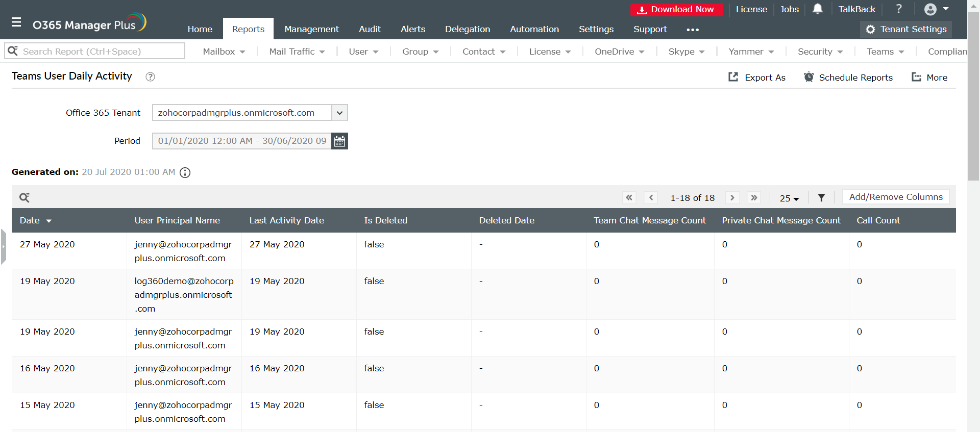This screenshot has height=432, width=980.
Task: Expand the Group reports dropdown
Action: click(421, 52)
